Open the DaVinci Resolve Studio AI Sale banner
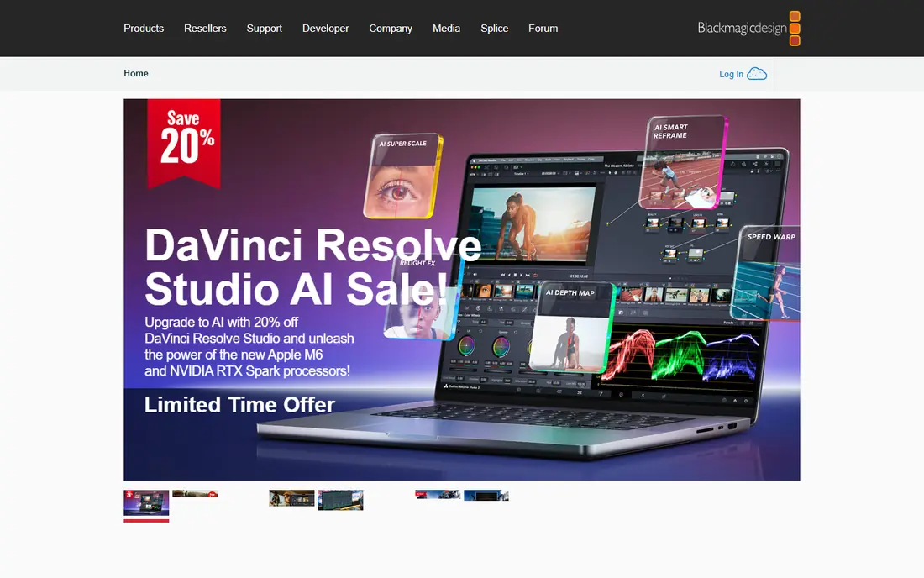This screenshot has height=578, width=924. coord(461,289)
